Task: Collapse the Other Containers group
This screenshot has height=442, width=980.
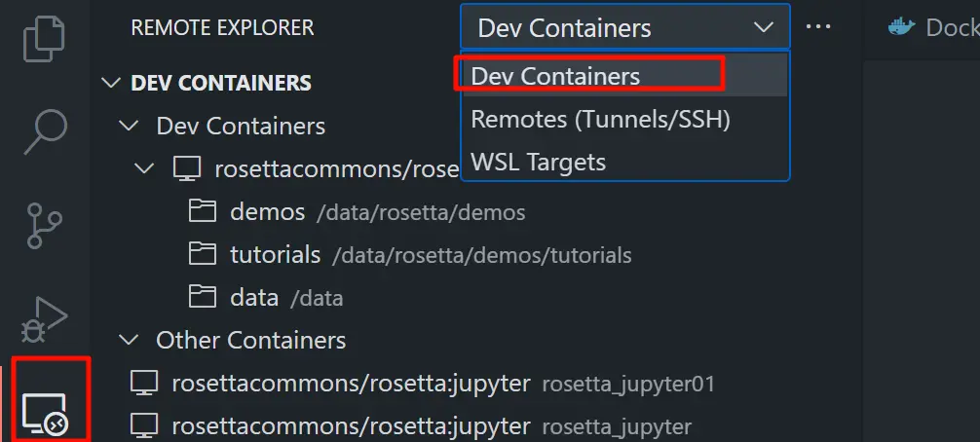Action: click(129, 340)
